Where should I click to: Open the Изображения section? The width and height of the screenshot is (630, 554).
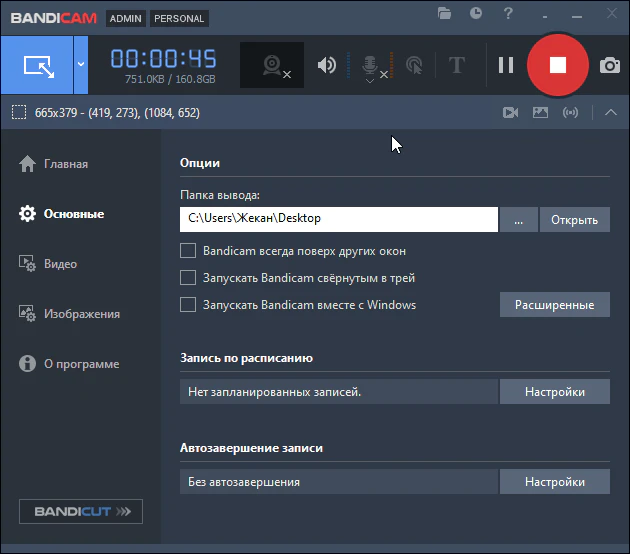(x=81, y=314)
